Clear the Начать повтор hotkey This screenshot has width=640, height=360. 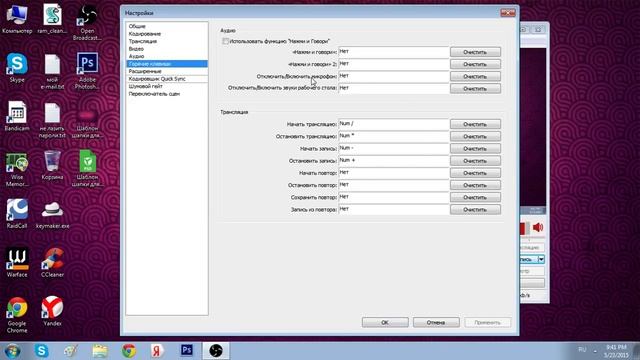475,173
